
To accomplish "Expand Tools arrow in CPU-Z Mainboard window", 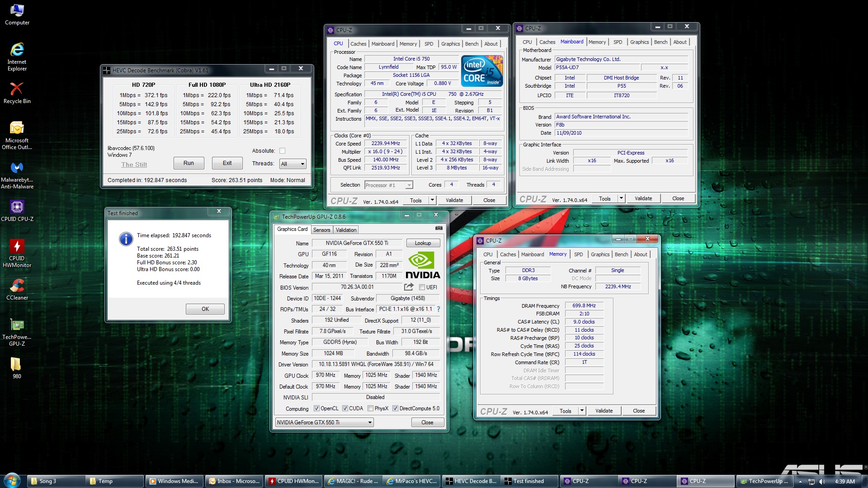I will tap(621, 198).
